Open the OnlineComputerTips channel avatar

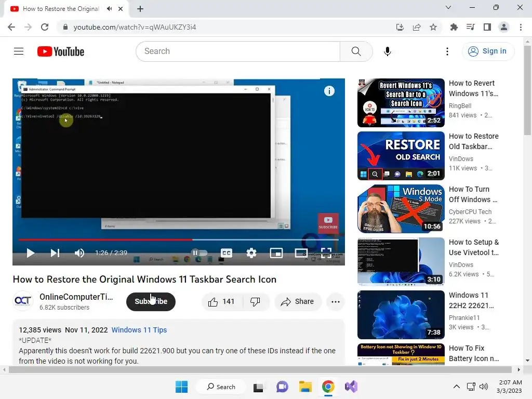tap(23, 301)
